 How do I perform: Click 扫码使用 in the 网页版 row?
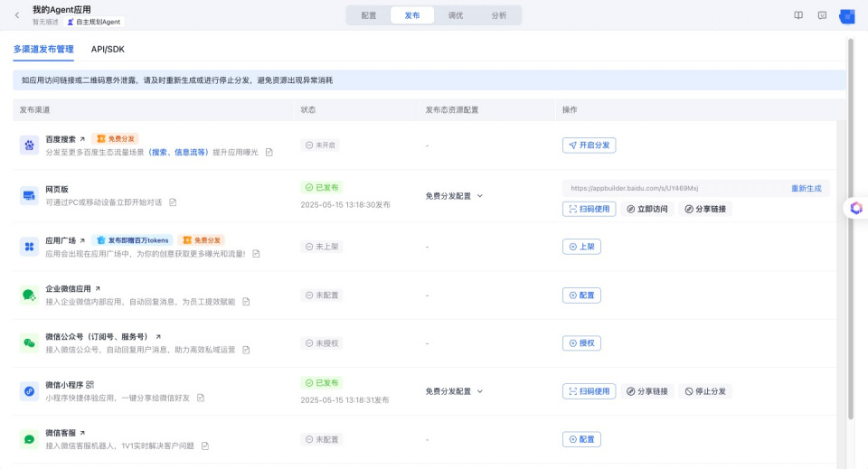coord(589,209)
